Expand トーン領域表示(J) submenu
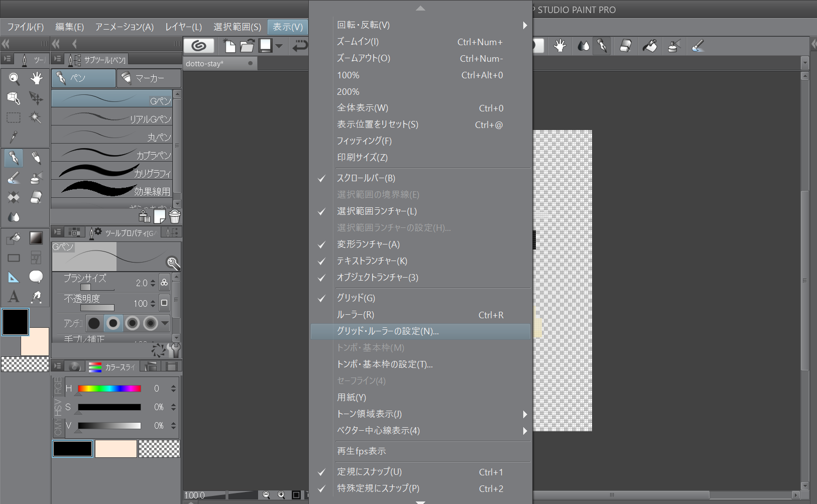The image size is (817, 504). pyautogui.click(x=421, y=414)
